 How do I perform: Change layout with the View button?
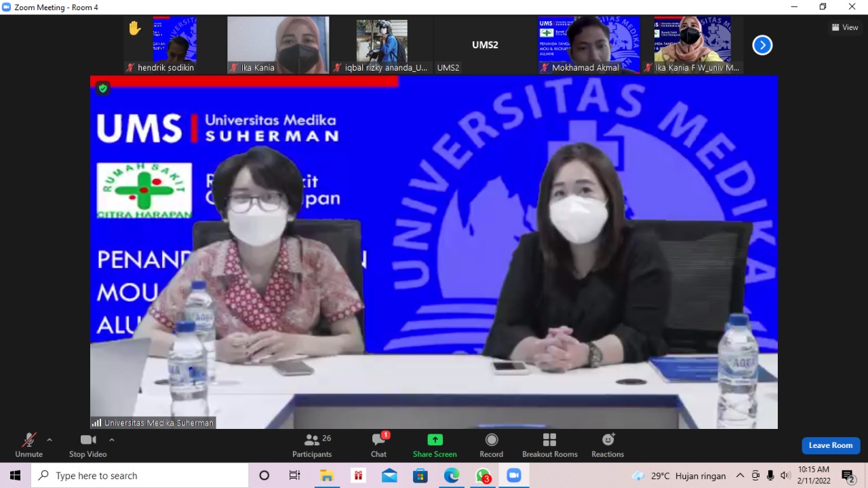845,28
